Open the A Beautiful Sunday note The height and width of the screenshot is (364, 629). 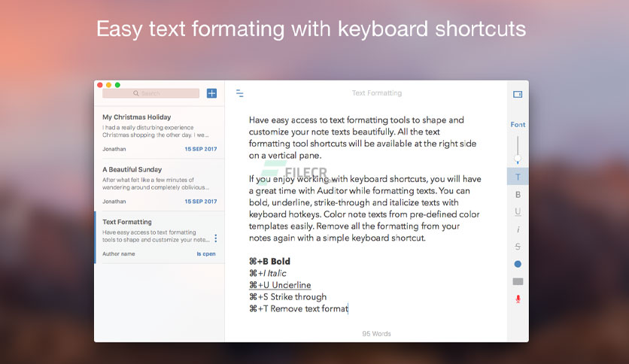click(160, 185)
